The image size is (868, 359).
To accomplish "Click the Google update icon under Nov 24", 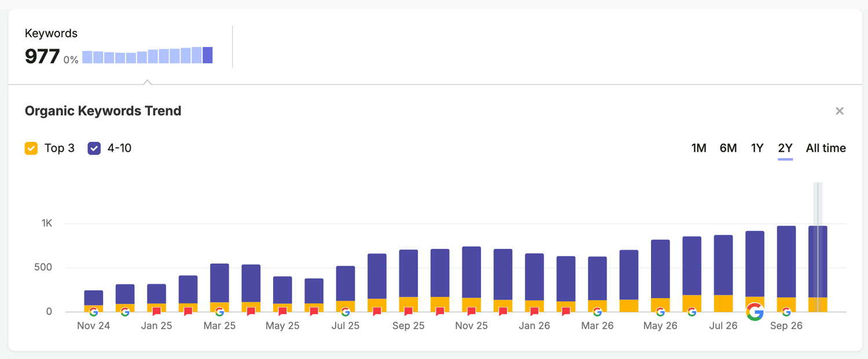I will tap(93, 312).
